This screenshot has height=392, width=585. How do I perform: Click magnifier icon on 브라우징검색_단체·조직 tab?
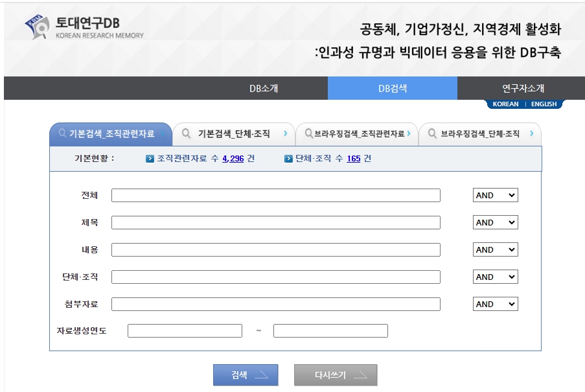pos(431,134)
